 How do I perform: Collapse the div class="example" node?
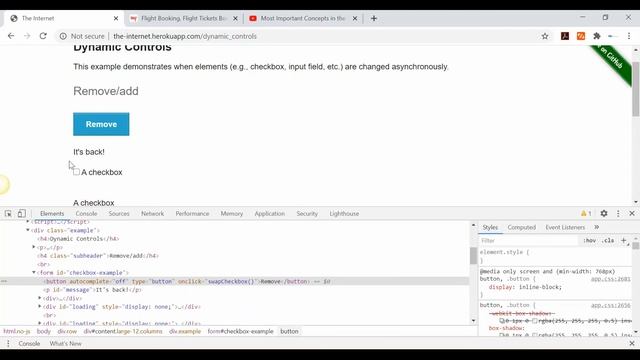click(x=28, y=230)
